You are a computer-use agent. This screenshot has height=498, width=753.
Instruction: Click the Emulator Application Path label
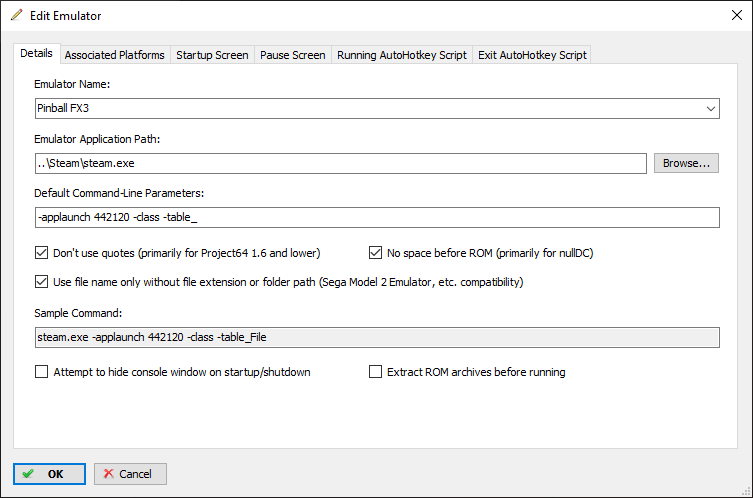(97, 139)
